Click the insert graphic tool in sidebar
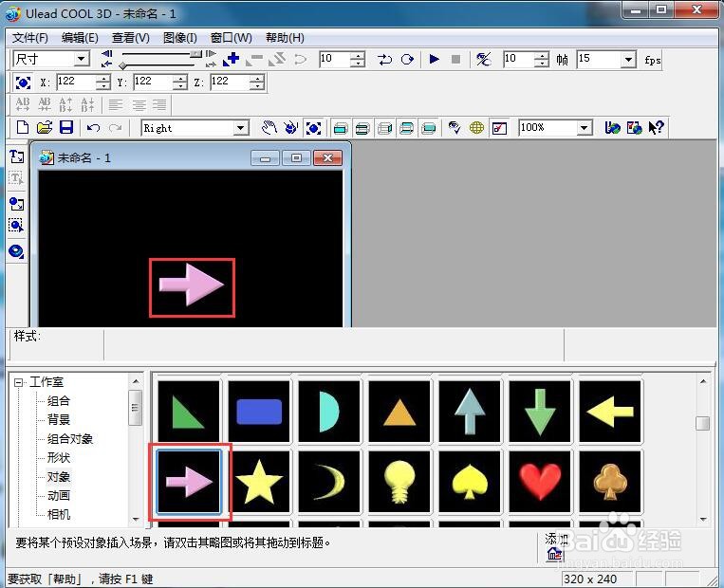Viewport: 724px width, 588px height. click(17, 204)
